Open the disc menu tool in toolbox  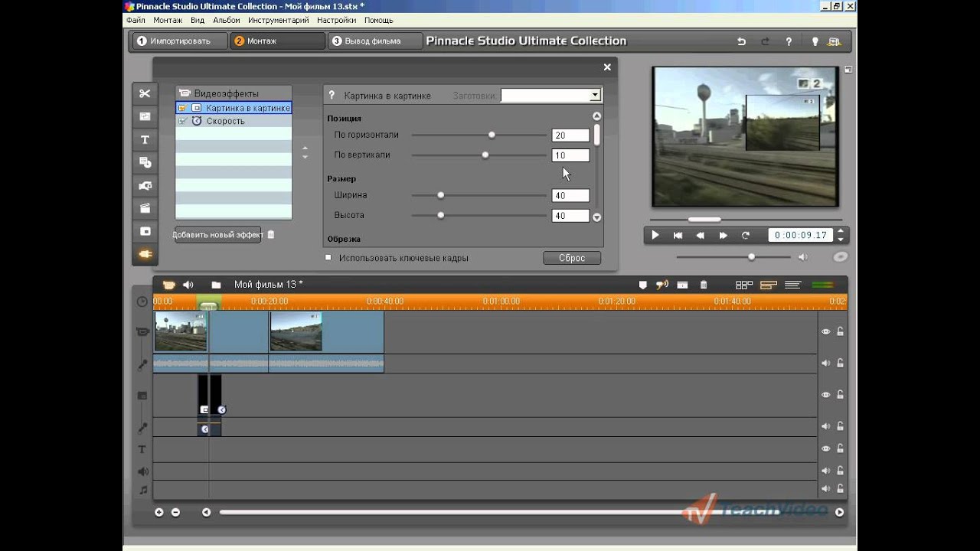[145, 162]
